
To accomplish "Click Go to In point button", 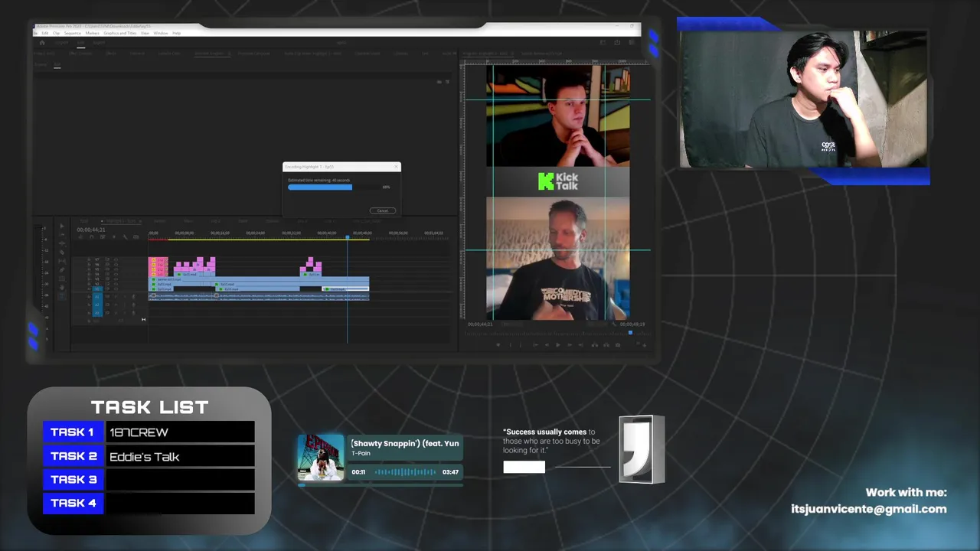I will 536,345.
